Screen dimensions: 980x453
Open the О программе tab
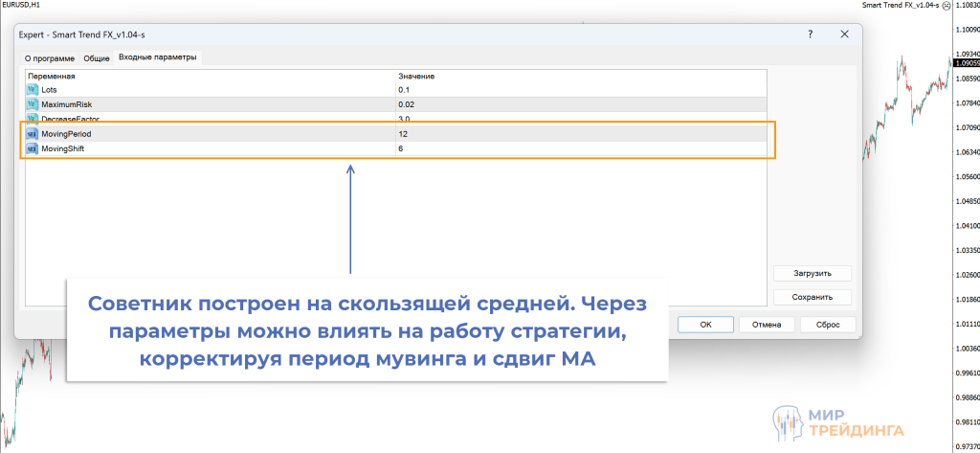(49, 58)
